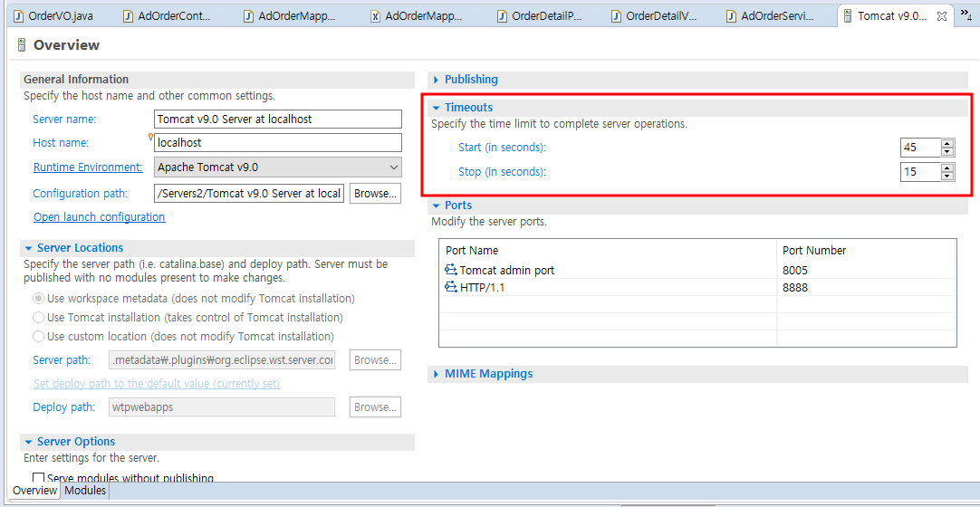Click the Port Name column header
Image resolution: width=980 pixels, height=507 pixels.
[x=608, y=251]
